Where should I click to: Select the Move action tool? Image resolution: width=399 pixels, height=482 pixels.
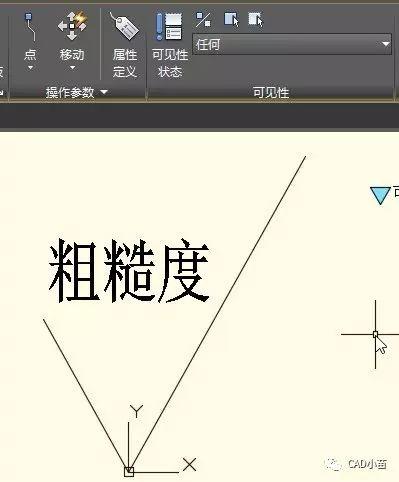(72, 36)
